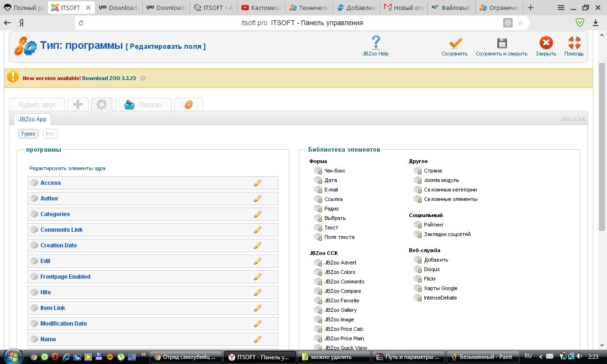Switch to the Заказы tab
607x364 pixels.
tap(143, 105)
